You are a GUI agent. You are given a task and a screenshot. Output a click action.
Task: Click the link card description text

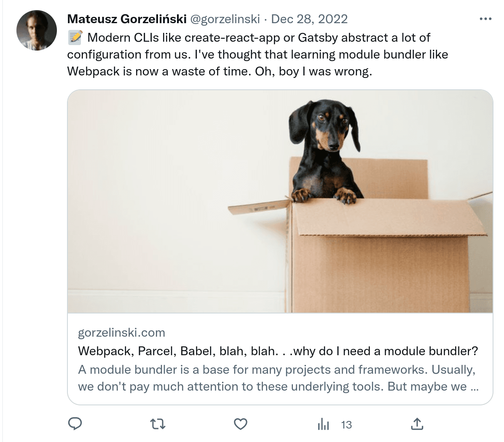[279, 378]
